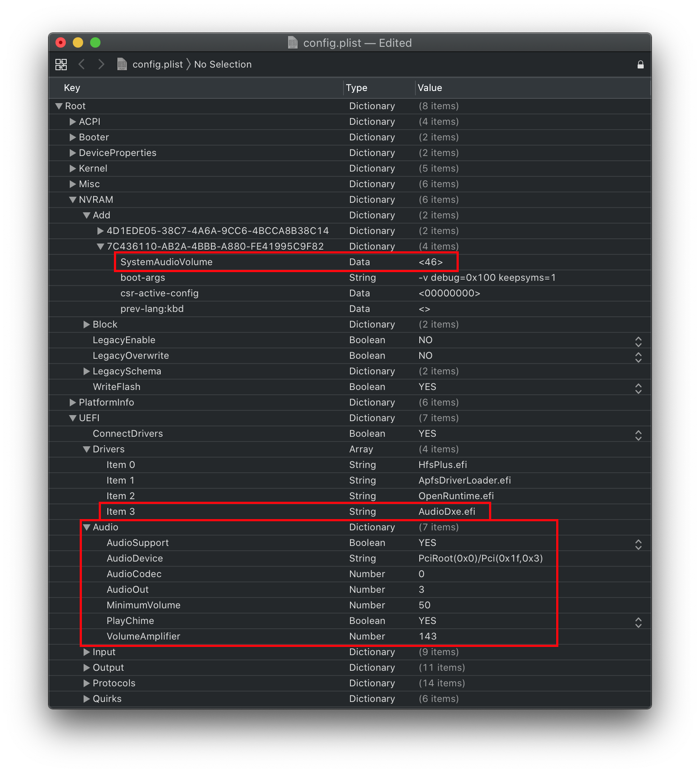Open the AudioSupport boolean value popup

click(x=638, y=544)
